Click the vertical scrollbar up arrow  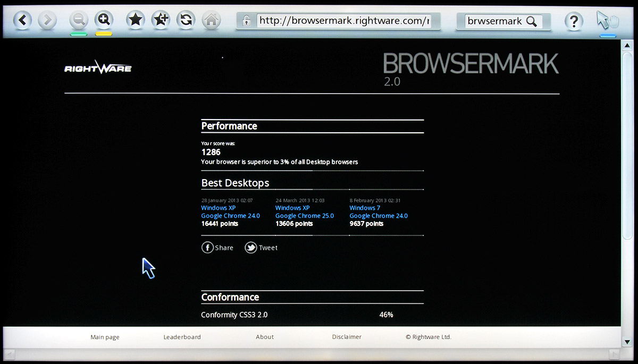tap(626, 45)
